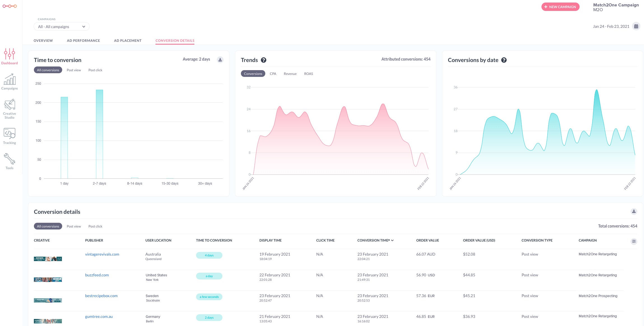Click the Campaign column header
The width and height of the screenshot is (644, 326).
click(x=588, y=240)
